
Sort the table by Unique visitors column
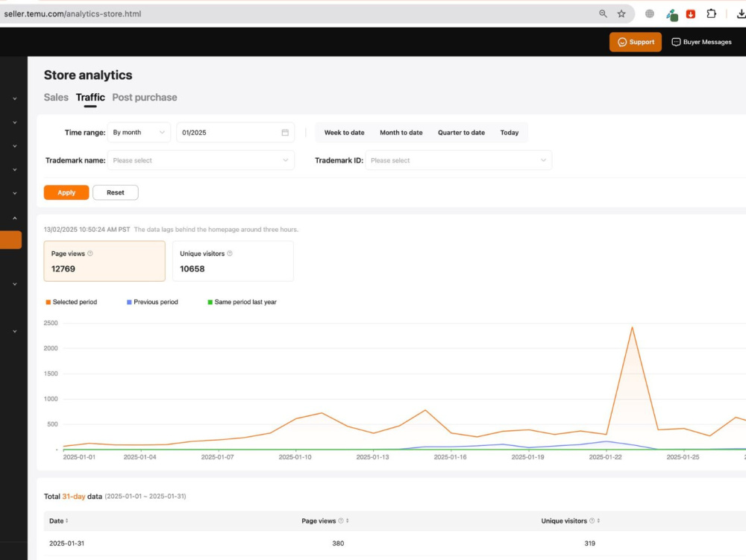point(598,521)
